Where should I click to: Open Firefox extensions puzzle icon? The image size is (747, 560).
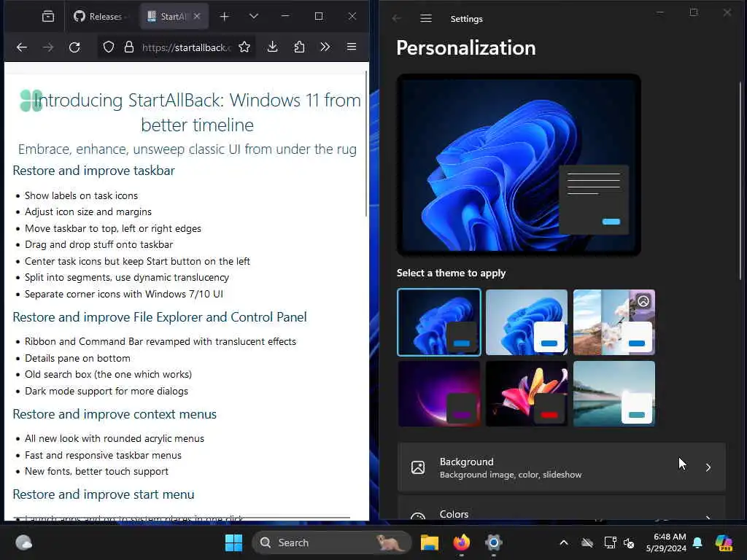299,47
